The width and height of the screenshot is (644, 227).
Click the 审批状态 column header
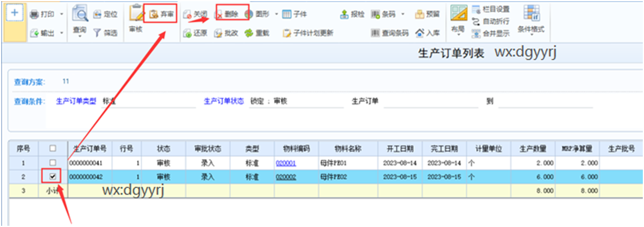pyautogui.click(x=208, y=149)
